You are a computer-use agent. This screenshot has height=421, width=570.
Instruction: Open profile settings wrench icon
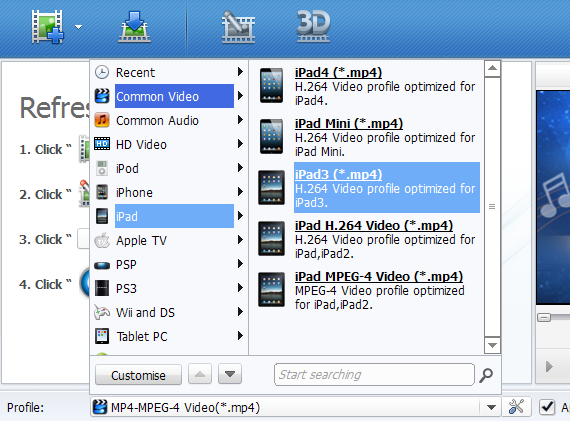pos(516,407)
